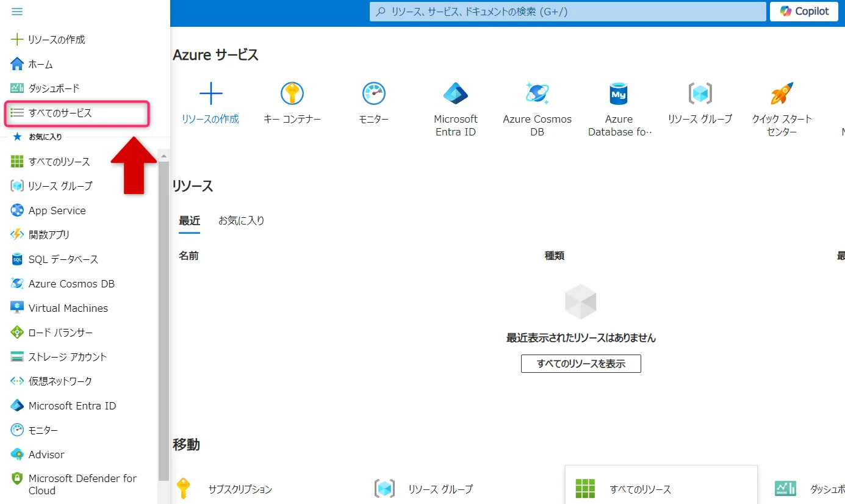Image resolution: width=845 pixels, height=504 pixels.
Task: Switch to the お気に入り tab under リソース
Action: point(242,221)
